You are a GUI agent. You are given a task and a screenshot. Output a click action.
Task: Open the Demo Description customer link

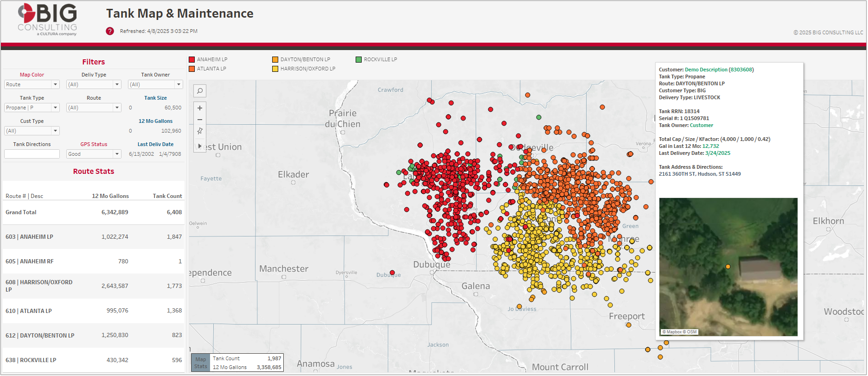[x=706, y=70]
